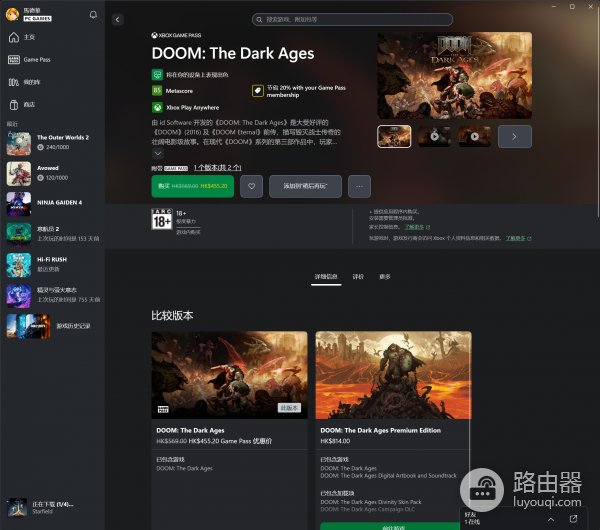Viewport: 600px width, 530px height.
Task: Click the search magnifier icon
Action: [x=259, y=20]
